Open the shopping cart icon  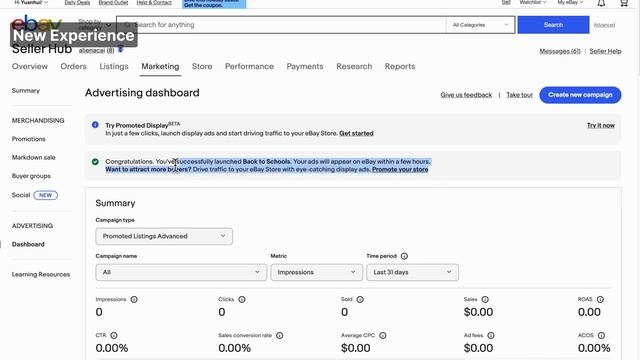624,3
